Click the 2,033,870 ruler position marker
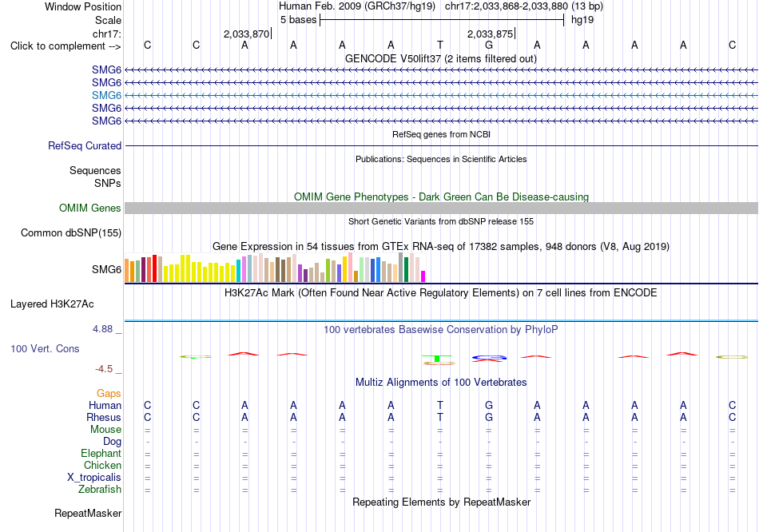 pyautogui.click(x=247, y=34)
